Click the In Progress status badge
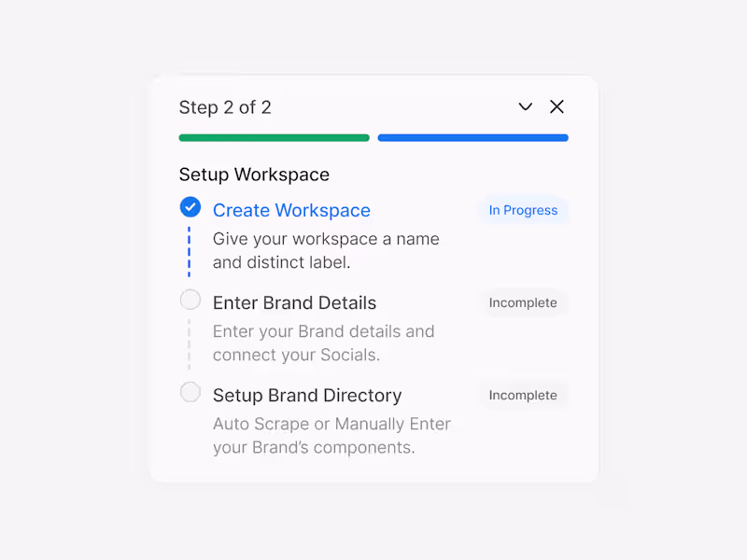 tap(523, 210)
